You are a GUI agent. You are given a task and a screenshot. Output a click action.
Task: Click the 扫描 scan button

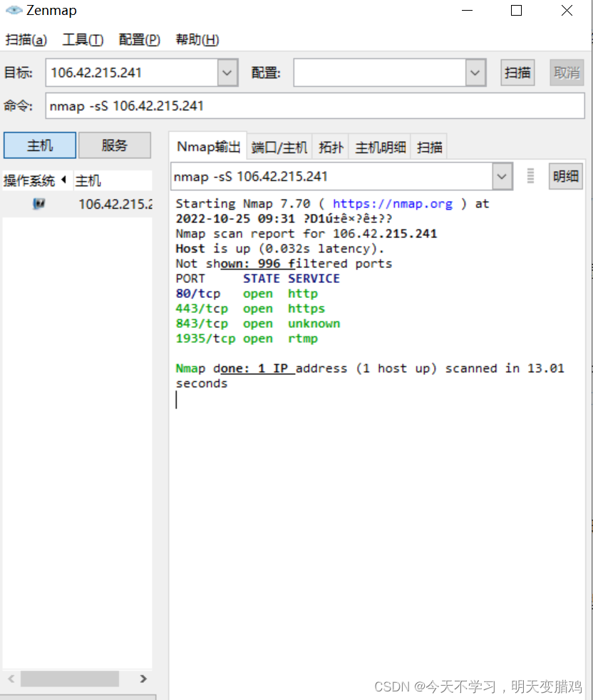point(517,72)
